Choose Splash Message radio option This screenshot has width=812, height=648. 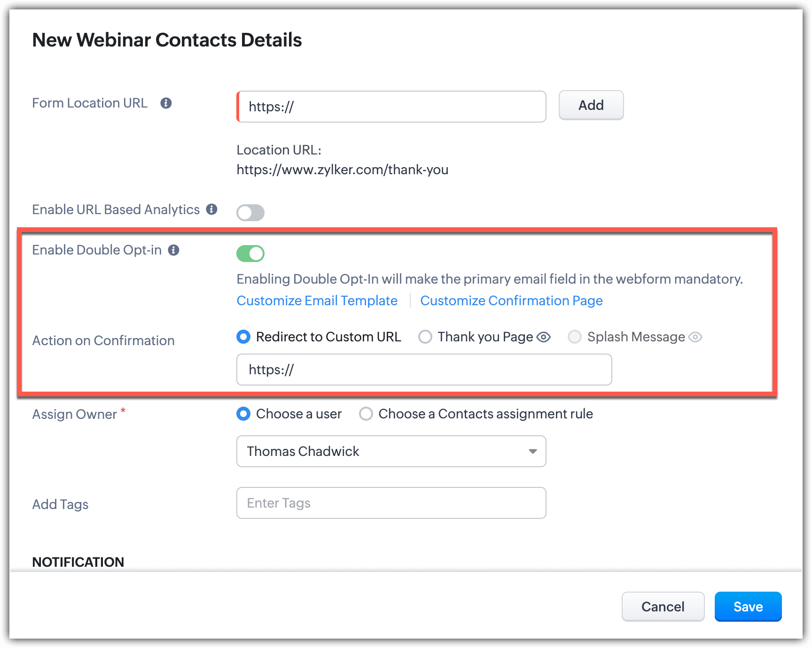click(575, 337)
